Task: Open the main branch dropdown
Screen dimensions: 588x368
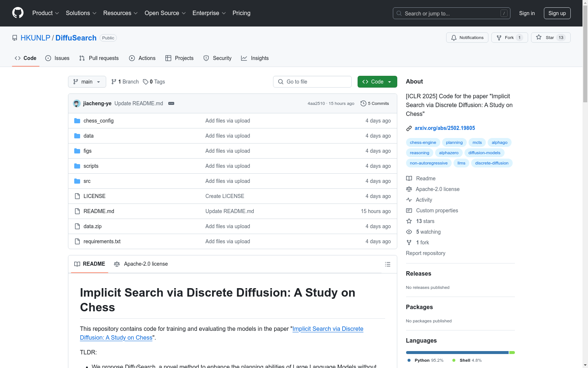Action: (x=87, y=82)
